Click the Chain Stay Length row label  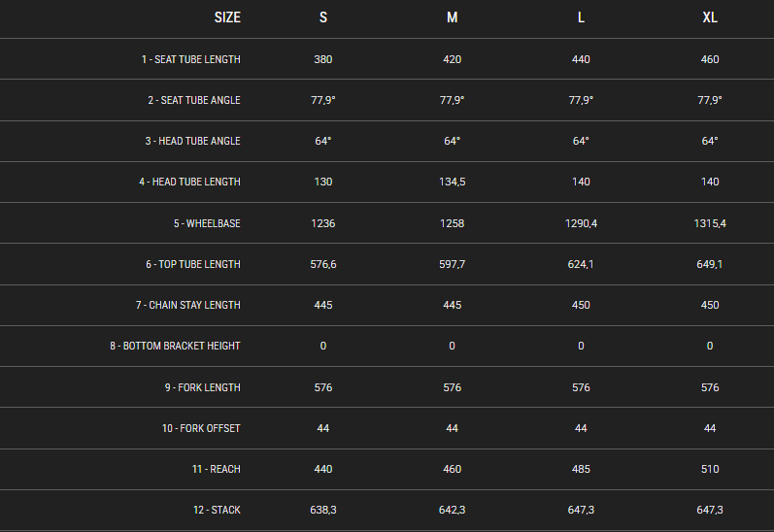(x=188, y=305)
